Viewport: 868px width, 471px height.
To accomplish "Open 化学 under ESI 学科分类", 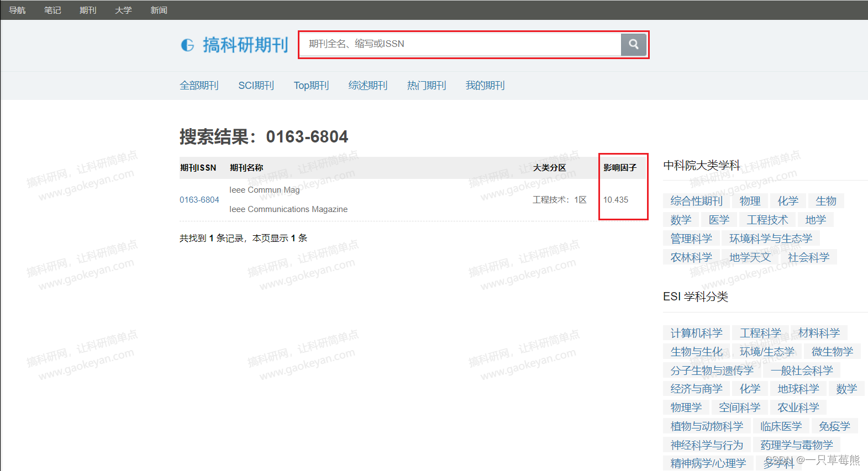I will (x=750, y=389).
